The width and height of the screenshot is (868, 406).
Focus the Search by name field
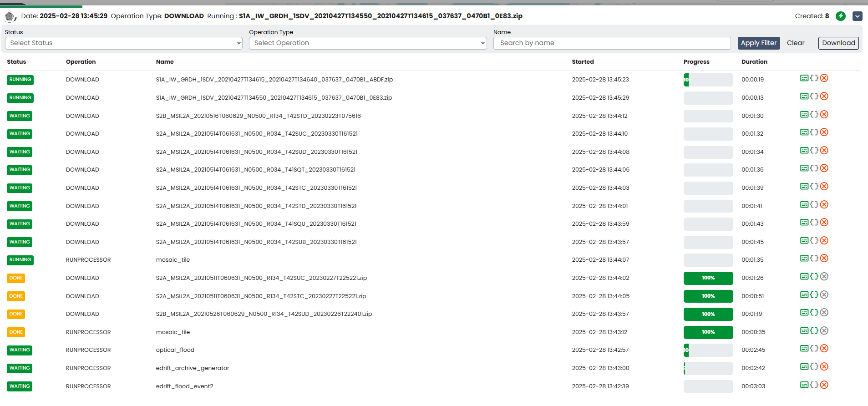tap(612, 43)
